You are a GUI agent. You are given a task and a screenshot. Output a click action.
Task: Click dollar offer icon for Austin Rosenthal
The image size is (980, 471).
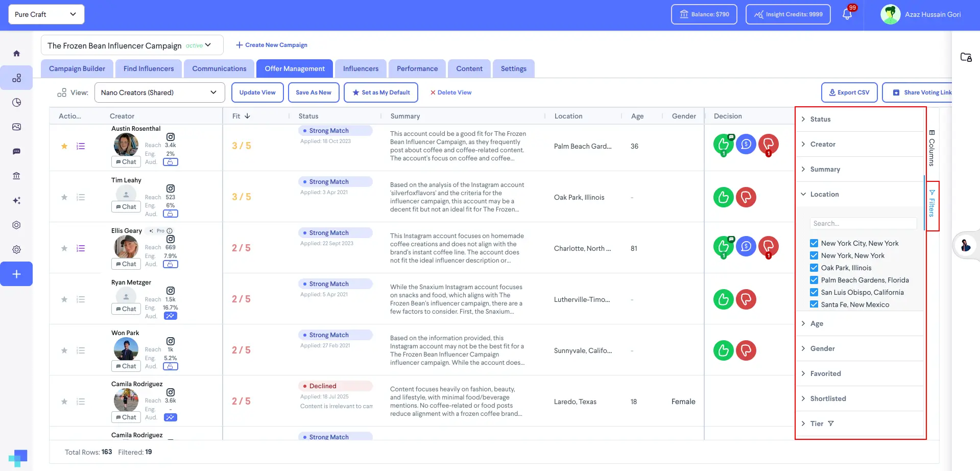click(746, 145)
